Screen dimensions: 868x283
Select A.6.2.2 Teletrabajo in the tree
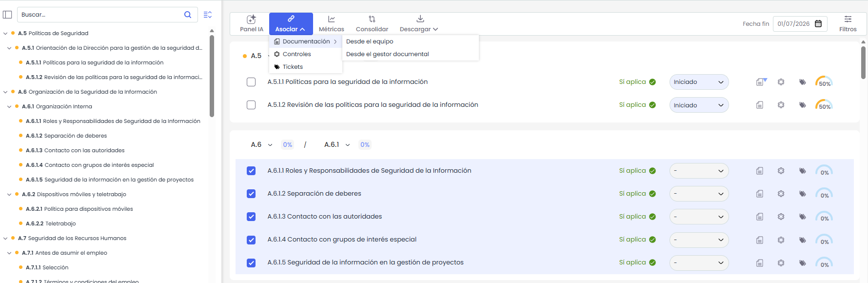60,223
